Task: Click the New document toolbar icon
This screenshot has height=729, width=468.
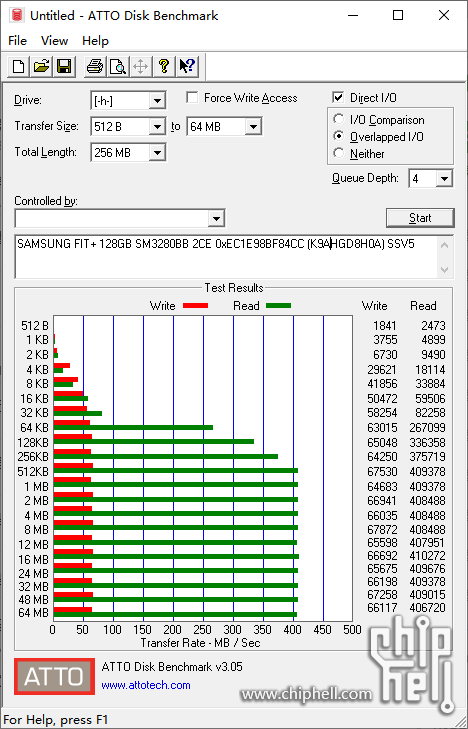Action: click(19, 66)
